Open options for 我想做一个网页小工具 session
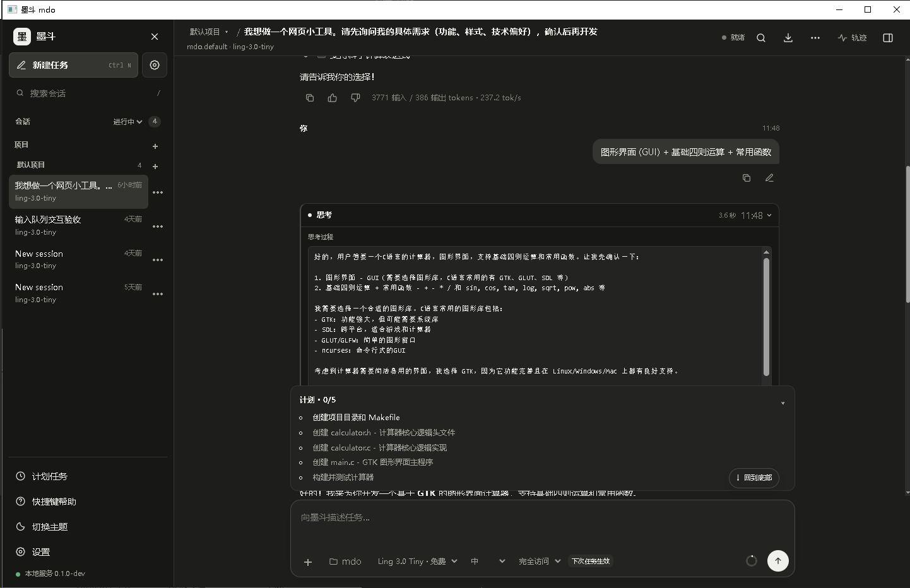 [158, 192]
